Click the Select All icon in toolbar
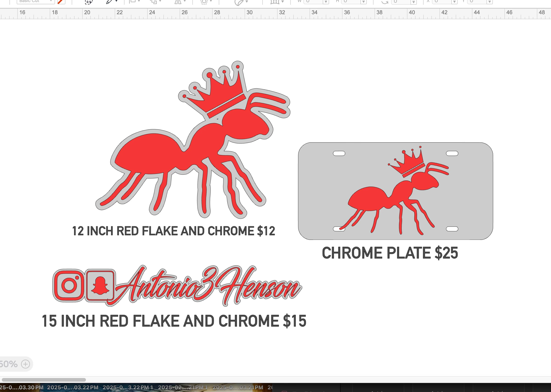 pyautogui.click(x=89, y=2)
